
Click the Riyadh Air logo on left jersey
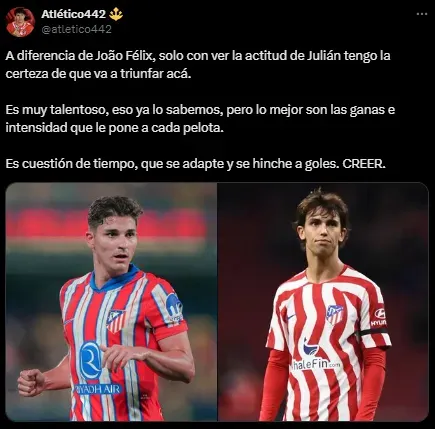97,368
